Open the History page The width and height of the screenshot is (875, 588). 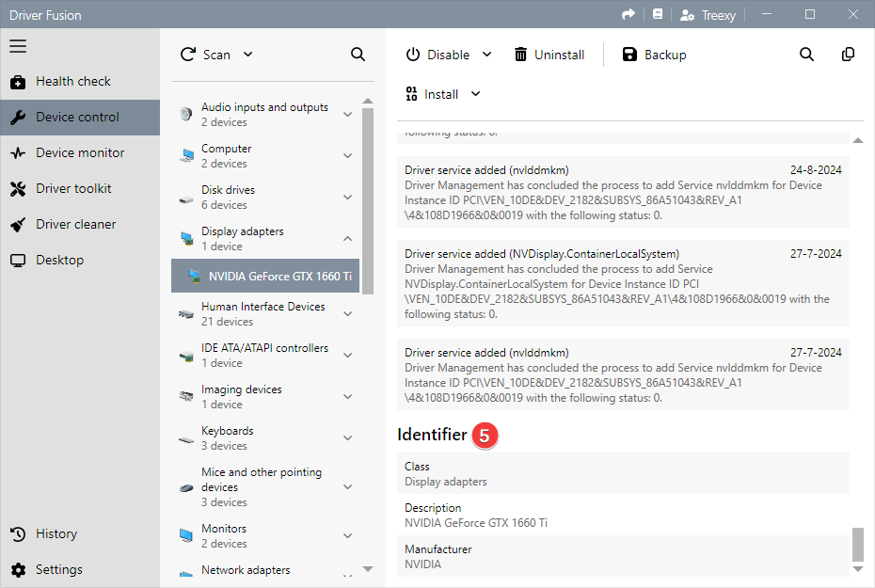click(80, 533)
